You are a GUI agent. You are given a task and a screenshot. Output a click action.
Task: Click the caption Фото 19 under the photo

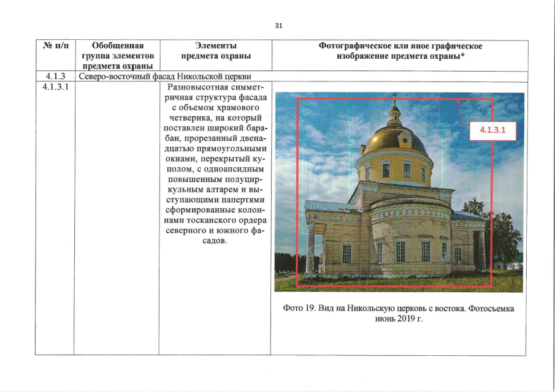point(400,306)
